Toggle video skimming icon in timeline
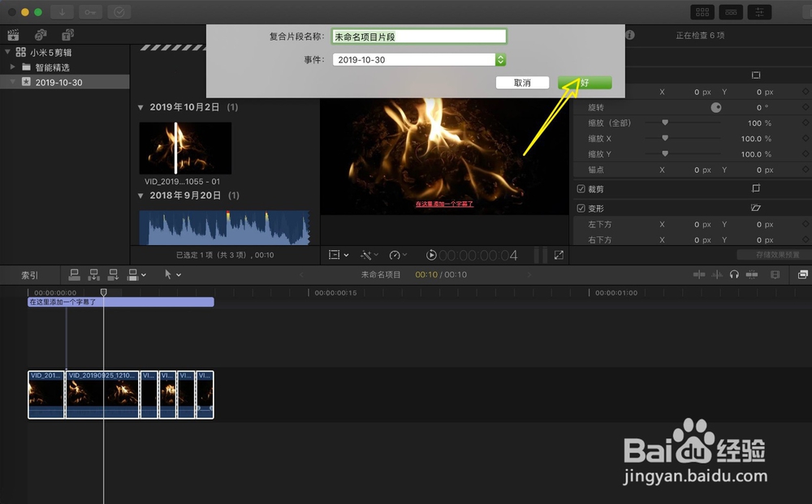Screen dimensions: 812x504 click(698, 274)
